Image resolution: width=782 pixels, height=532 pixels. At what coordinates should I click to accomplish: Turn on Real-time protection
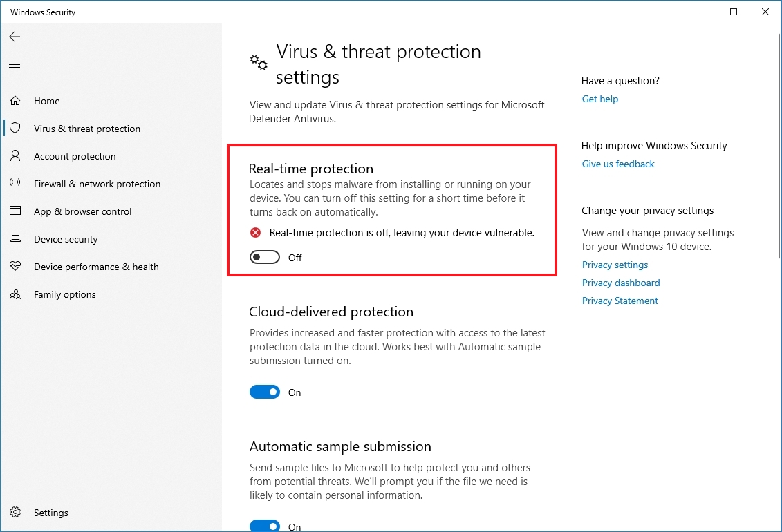(x=264, y=257)
